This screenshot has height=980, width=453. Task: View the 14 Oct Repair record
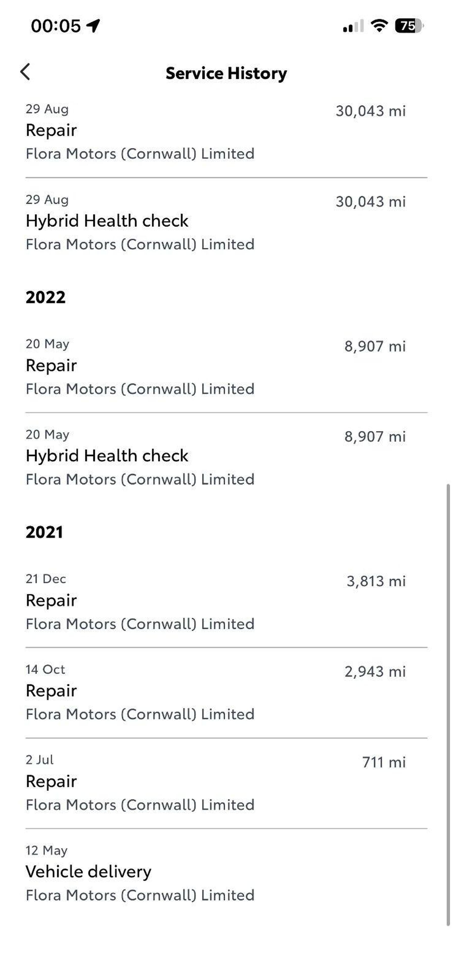(226, 692)
